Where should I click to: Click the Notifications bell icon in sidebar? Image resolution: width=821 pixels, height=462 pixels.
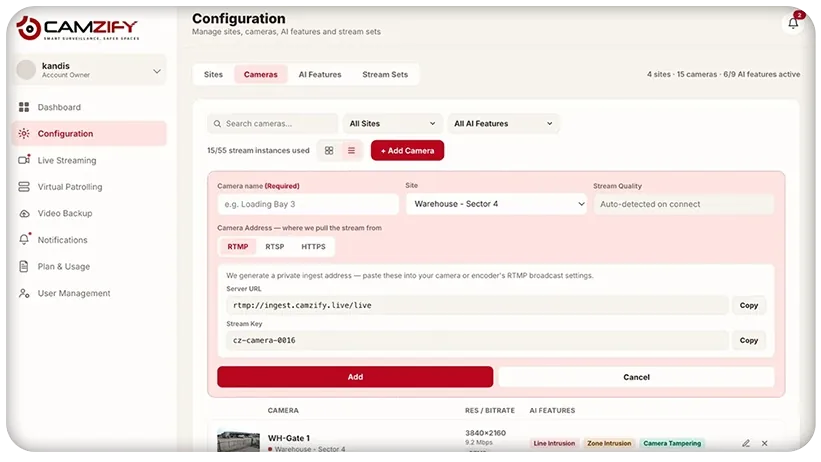click(24, 239)
